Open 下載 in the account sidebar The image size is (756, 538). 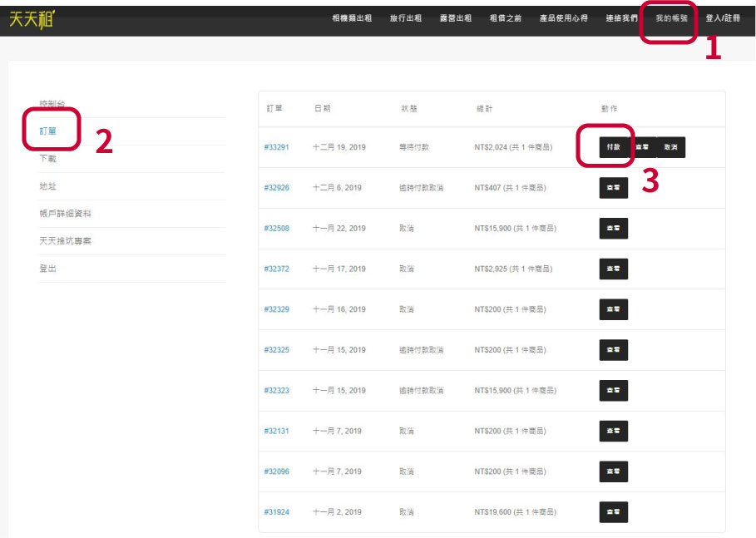(x=47, y=159)
